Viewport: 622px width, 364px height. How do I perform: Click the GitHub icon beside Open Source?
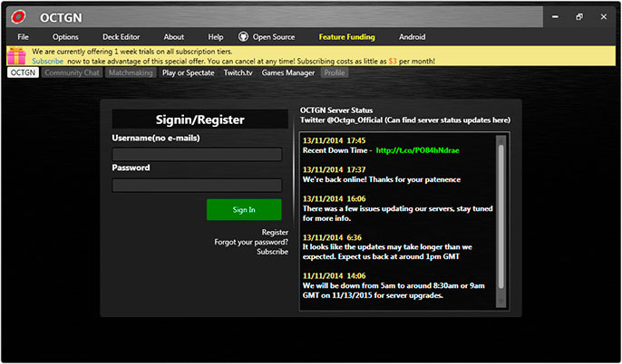[x=243, y=37]
